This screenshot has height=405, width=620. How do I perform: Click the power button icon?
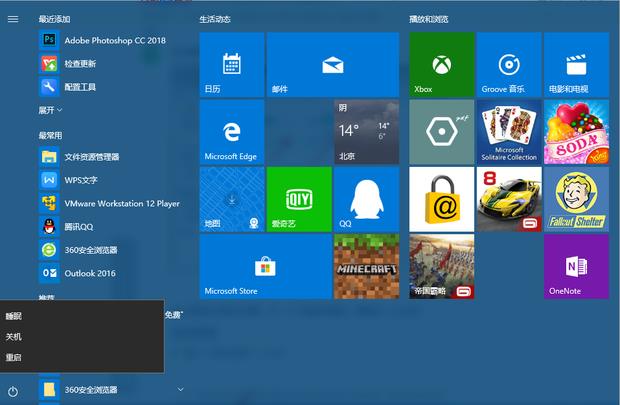pos(13,390)
